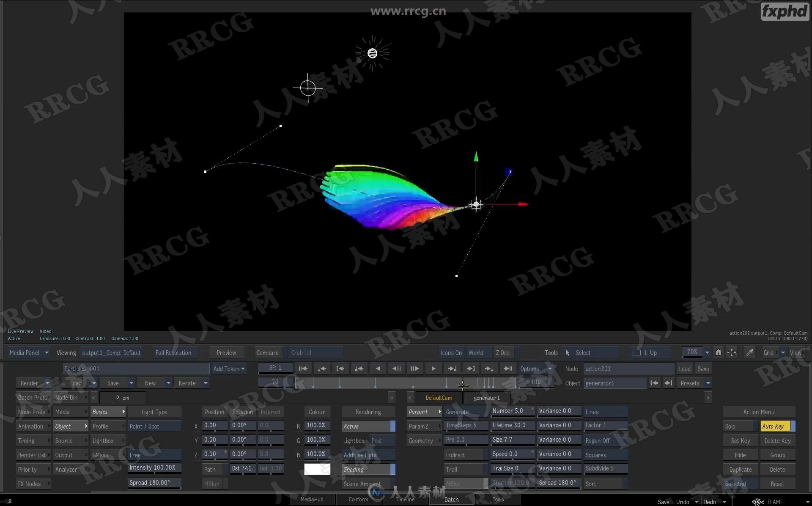Screen dimensions: 812x506
Task: Click the play forward playback icon
Action: pyautogui.click(x=433, y=368)
